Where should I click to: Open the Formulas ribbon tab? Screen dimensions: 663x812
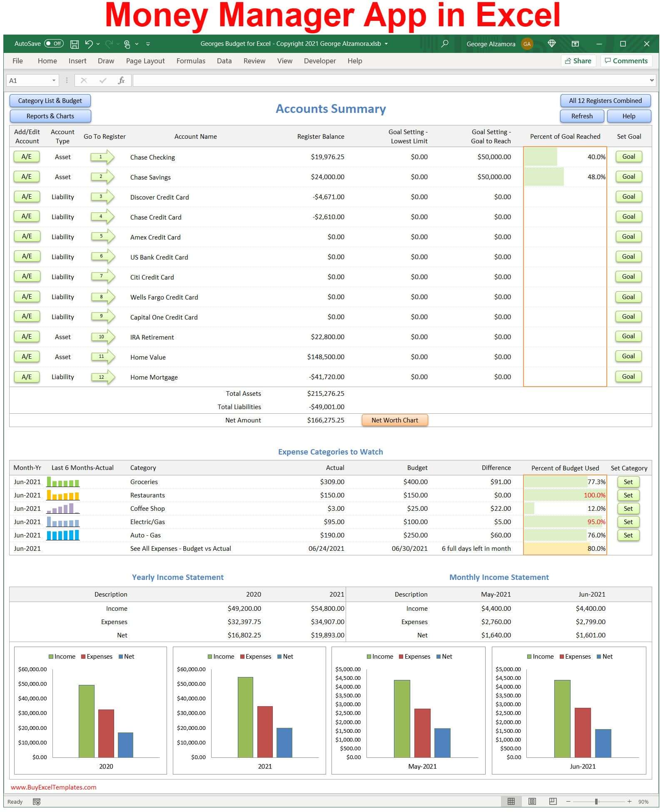click(191, 61)
